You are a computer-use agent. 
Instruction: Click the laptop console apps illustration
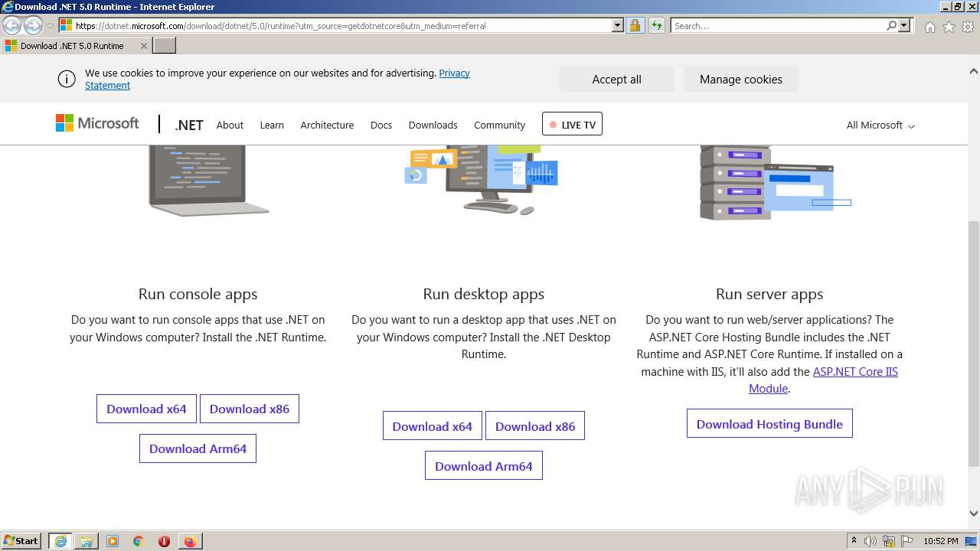coord(208,180)
